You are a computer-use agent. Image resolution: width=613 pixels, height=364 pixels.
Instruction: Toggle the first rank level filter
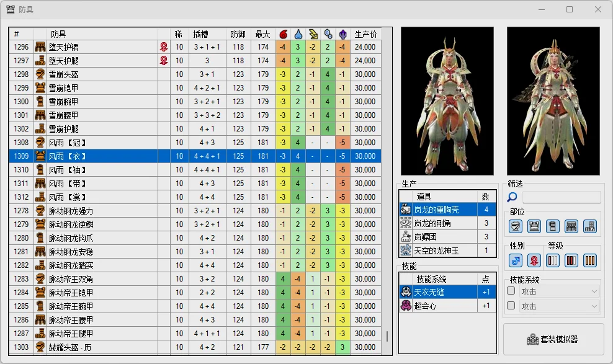[x=553, y=260]
